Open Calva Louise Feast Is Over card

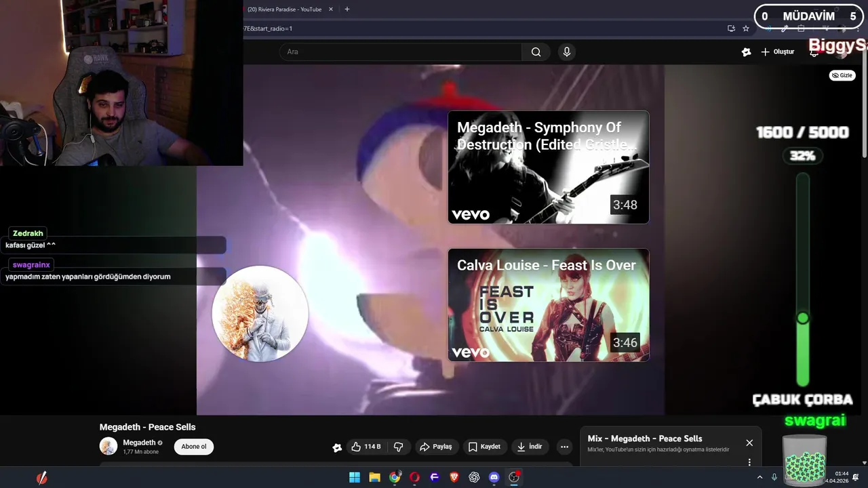[548, 305]
